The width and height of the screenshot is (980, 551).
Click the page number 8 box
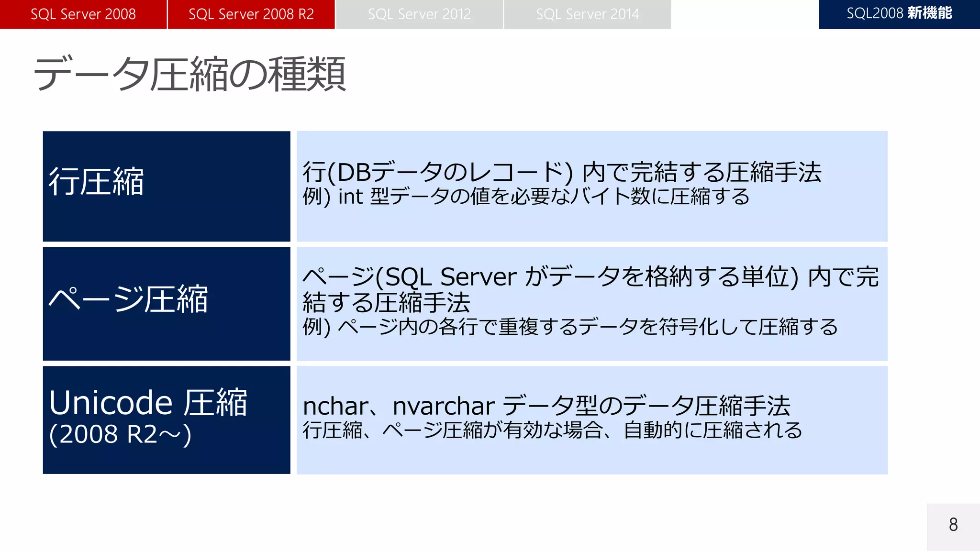(x=953, y=525)
